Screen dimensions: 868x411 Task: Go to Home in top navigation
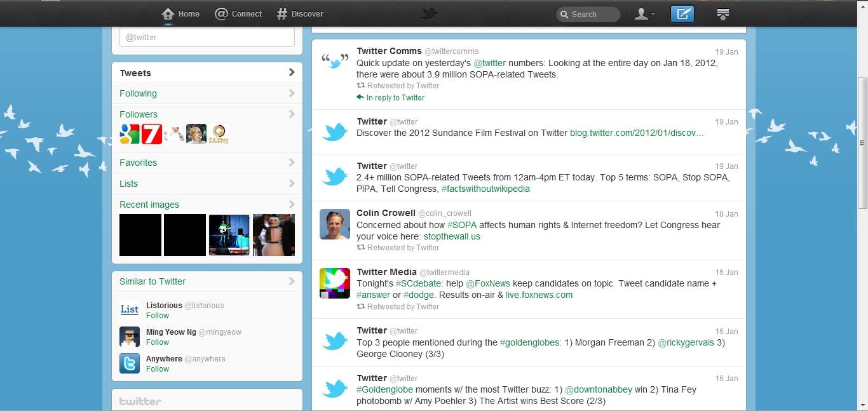pyautogui.click(x=180, y=13)
